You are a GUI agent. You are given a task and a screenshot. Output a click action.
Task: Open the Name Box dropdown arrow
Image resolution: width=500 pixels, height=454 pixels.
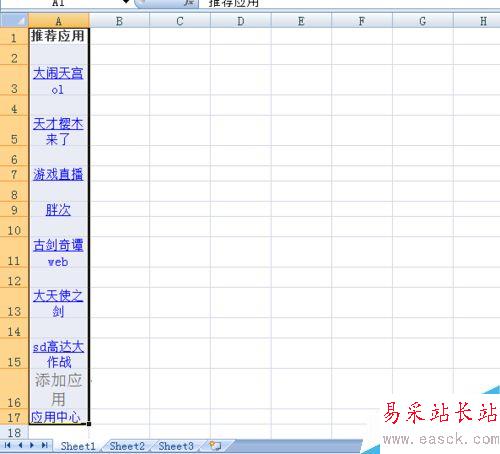(126, 2)
